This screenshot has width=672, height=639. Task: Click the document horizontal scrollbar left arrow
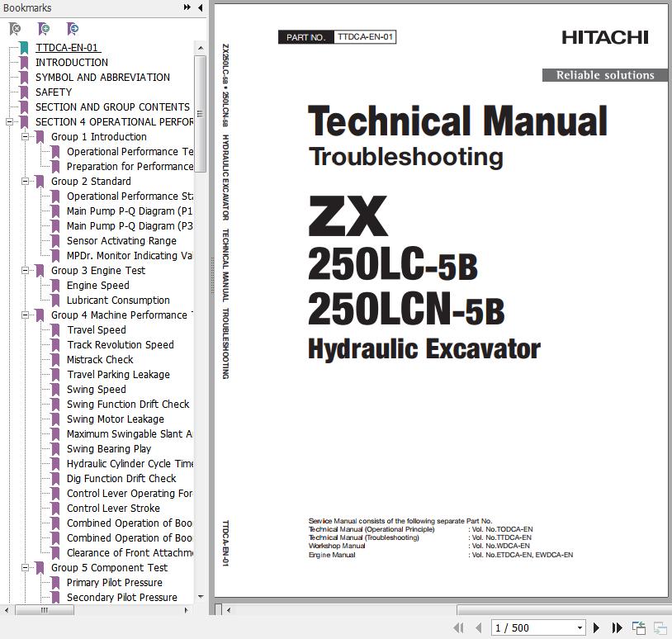[229, 610]
